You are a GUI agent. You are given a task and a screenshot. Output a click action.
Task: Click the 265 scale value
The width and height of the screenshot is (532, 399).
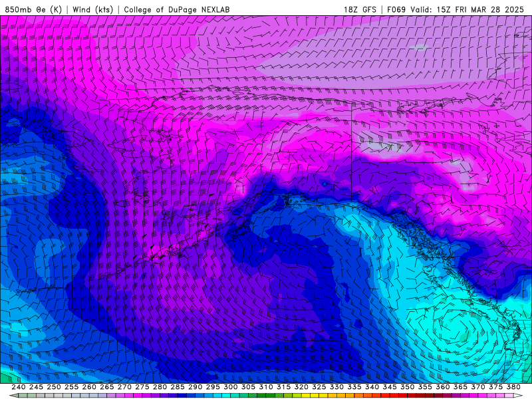click(x=107, y=387)
